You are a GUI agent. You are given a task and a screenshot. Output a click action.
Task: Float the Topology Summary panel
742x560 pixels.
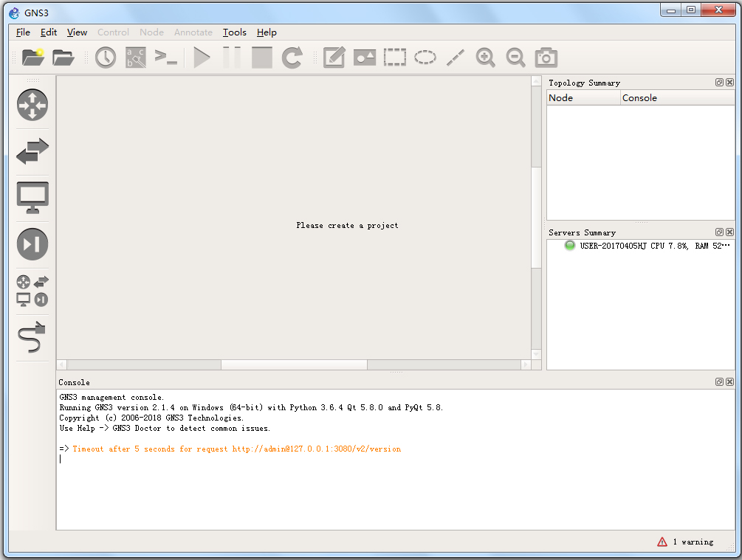click(719, 83)
